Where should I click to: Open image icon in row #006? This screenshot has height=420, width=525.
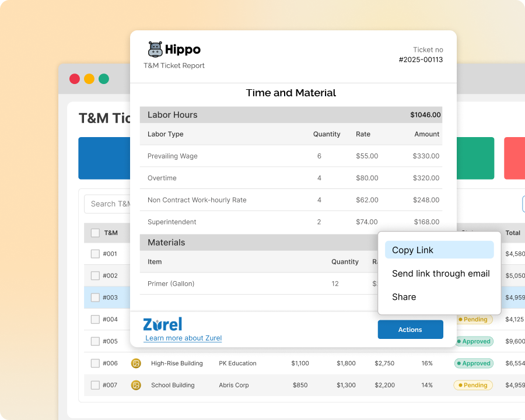click(136, 363)
